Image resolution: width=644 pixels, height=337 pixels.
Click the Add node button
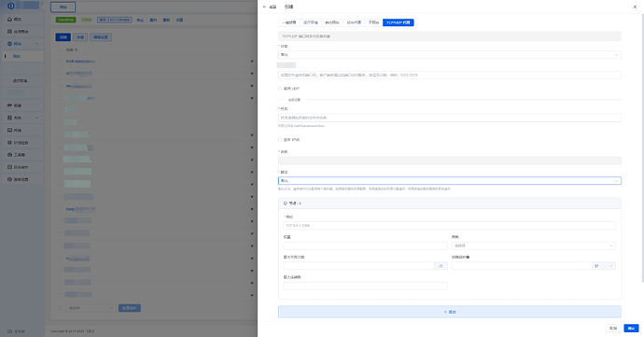tap(449, 312)
